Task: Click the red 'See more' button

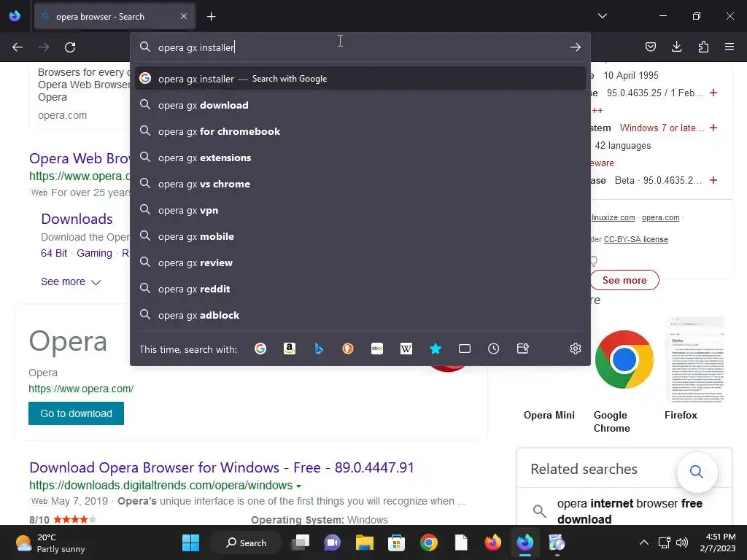Action: click(x=624, y=280)
